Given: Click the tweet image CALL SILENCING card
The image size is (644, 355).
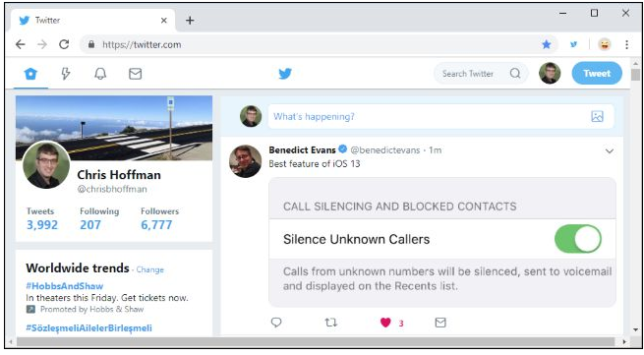Looking at the screenshot, I should pyautogui.click(x=442, y=242).
